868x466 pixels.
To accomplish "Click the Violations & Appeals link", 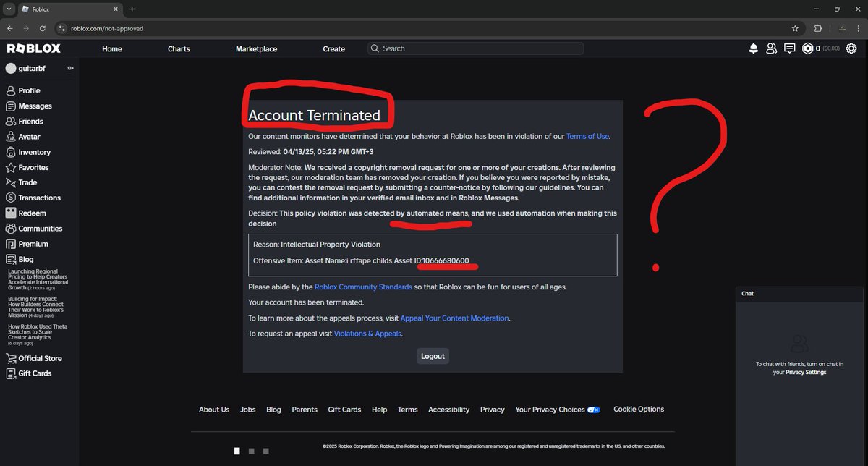I will point(367,333).
